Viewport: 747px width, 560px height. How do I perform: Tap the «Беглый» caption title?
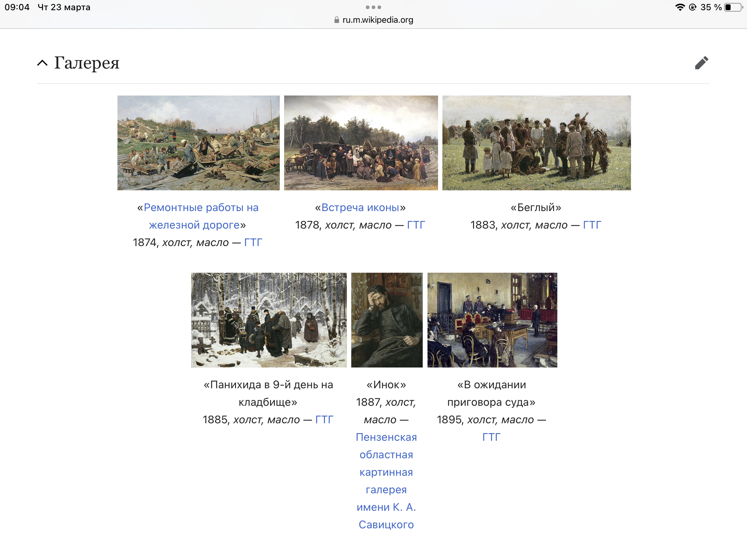coord(536,207)
